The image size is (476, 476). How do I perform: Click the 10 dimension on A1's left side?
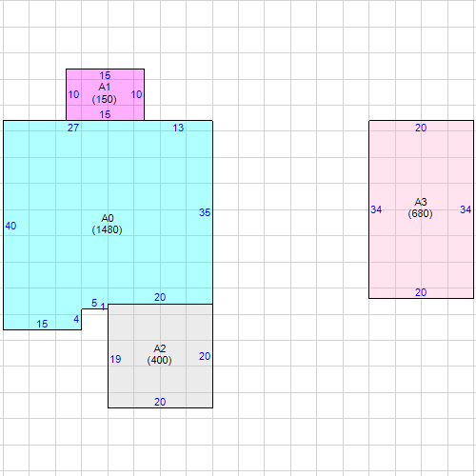point(73,94)
